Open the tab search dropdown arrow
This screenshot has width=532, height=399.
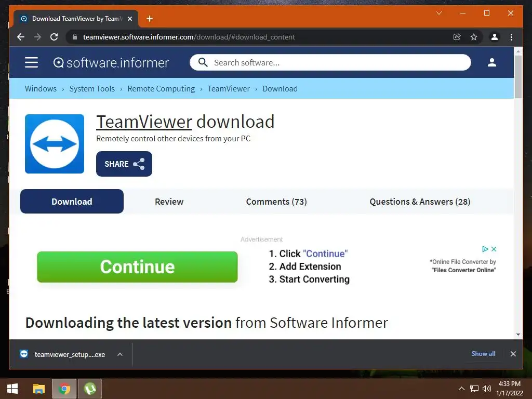point(439,13)
